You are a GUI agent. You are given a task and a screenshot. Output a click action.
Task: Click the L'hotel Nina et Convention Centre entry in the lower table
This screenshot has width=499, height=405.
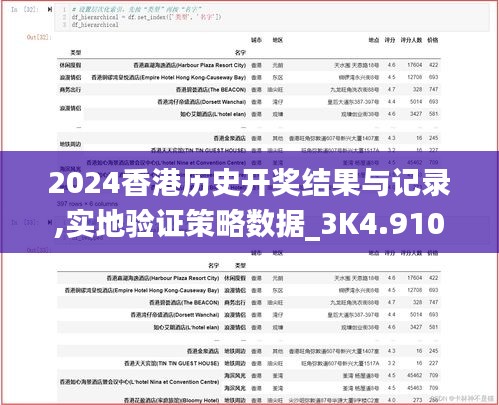coord(139,382)
